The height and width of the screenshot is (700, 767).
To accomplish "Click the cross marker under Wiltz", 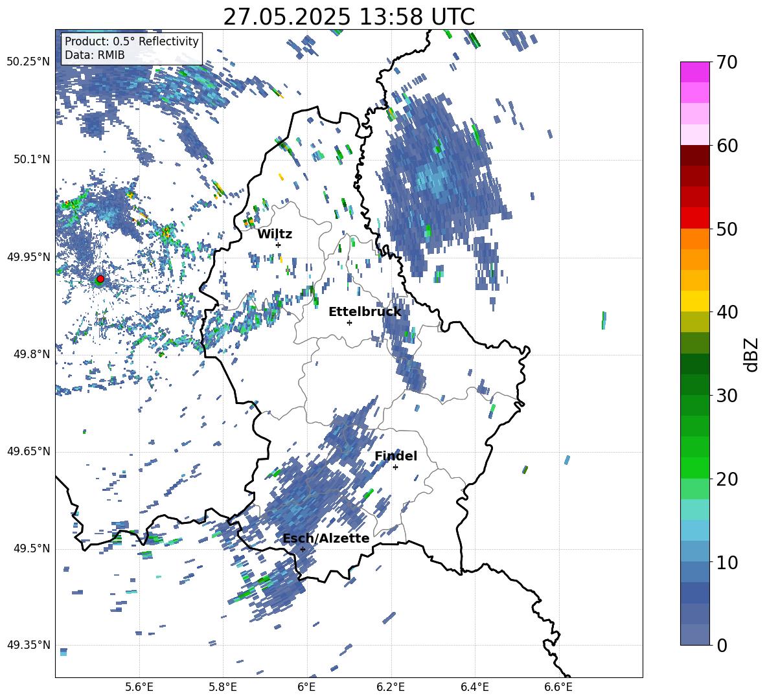I will tap(278, 245).
